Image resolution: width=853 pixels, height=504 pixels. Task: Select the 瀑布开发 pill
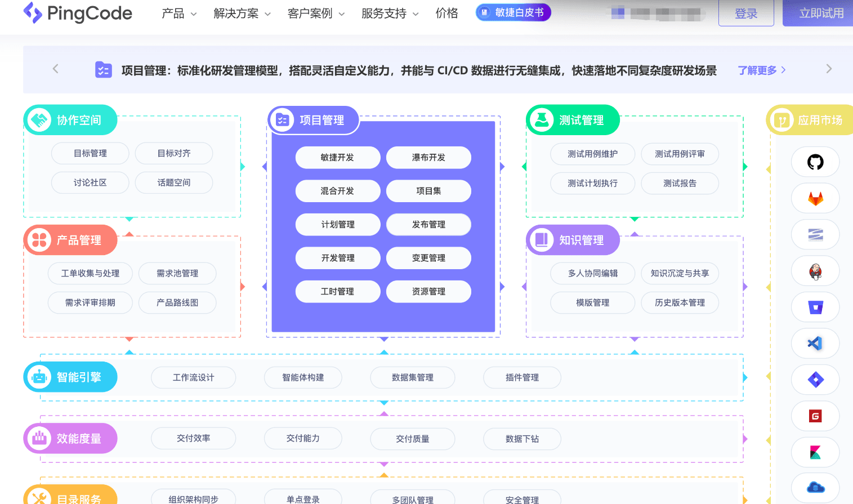point(428,157)
